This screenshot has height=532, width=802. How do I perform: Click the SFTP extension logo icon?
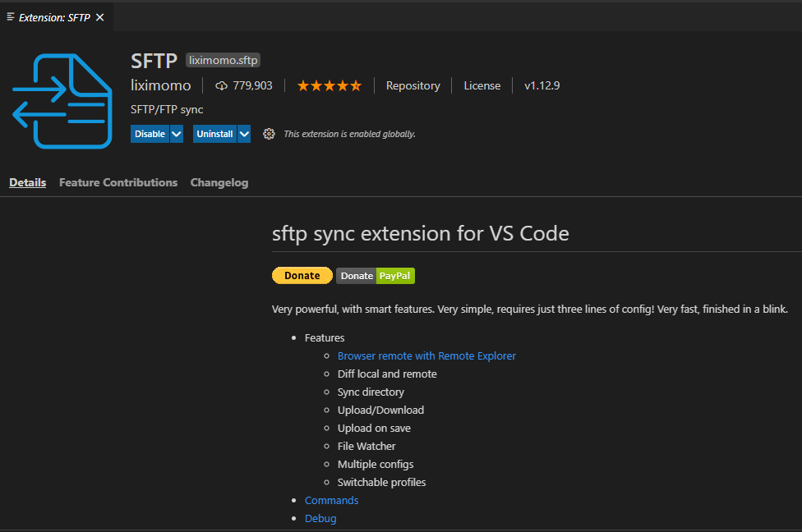(x=62, y=101)
